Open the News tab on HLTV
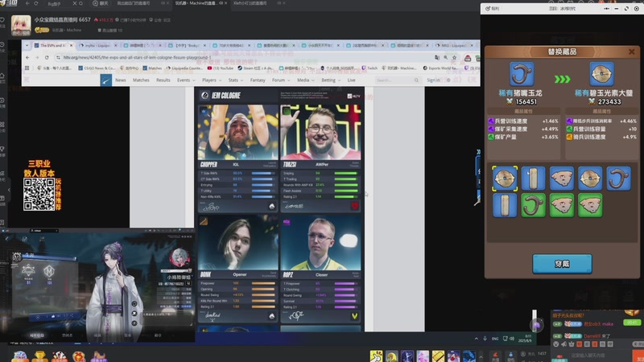Screen dimensions: 644x362 [120, 80]
